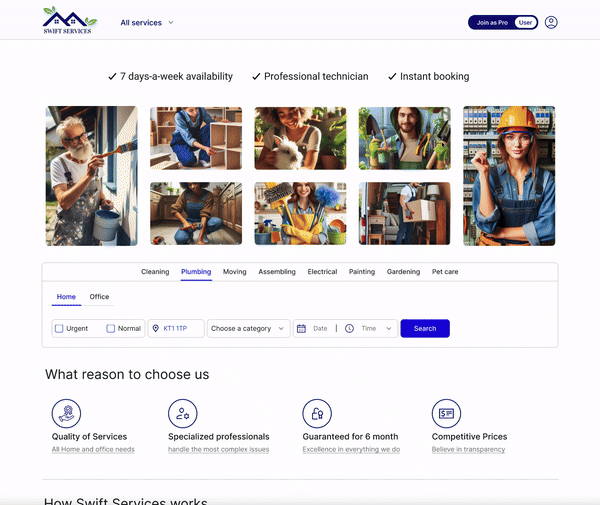
Task: Click the 7 days-a-week availability text
Action: (176, 77)
